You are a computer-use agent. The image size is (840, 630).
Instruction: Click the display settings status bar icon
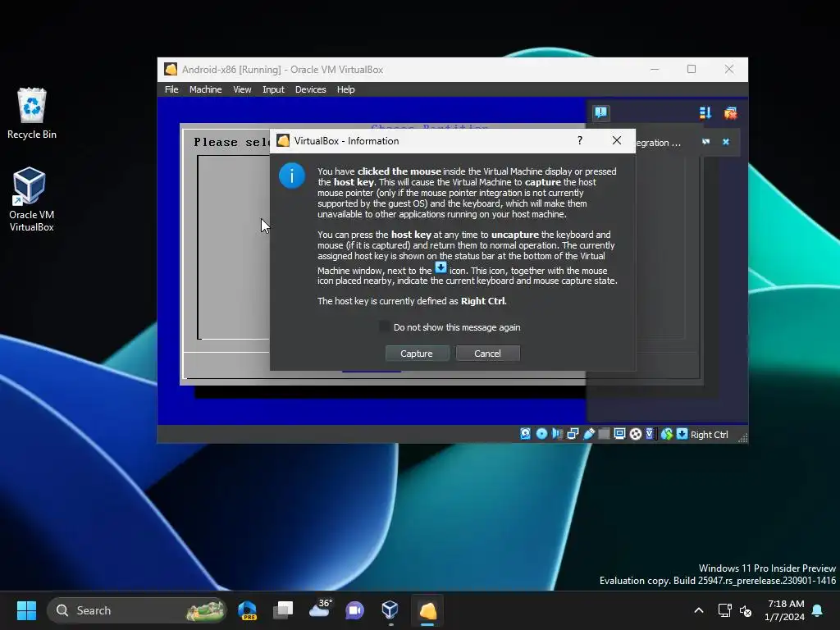[x=620, y=434]
